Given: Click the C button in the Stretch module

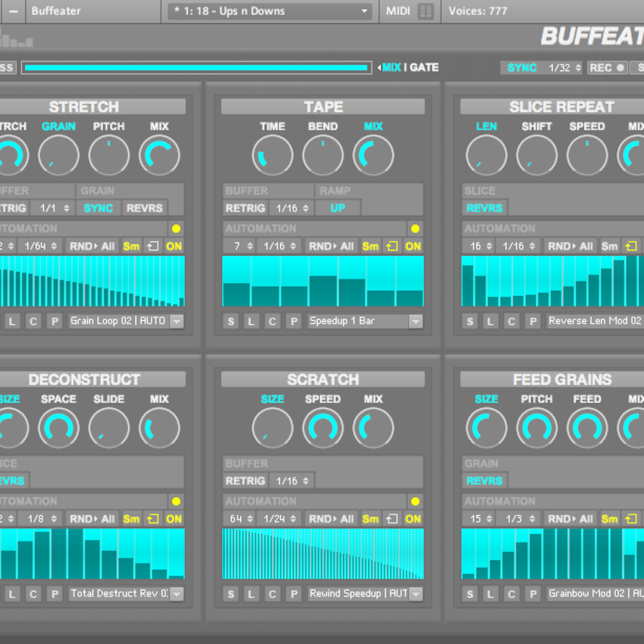Looking at the screenshot, I should coord(33,321).
